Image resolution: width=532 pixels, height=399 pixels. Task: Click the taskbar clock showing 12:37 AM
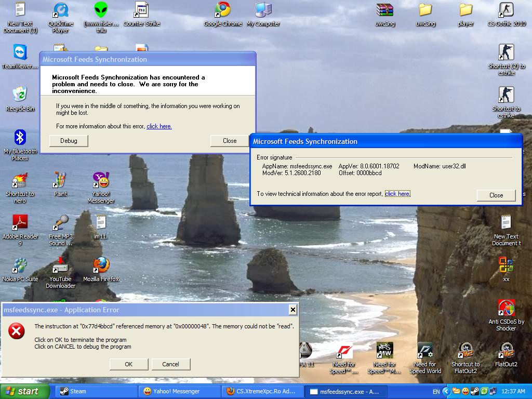[x=513, y=391]
